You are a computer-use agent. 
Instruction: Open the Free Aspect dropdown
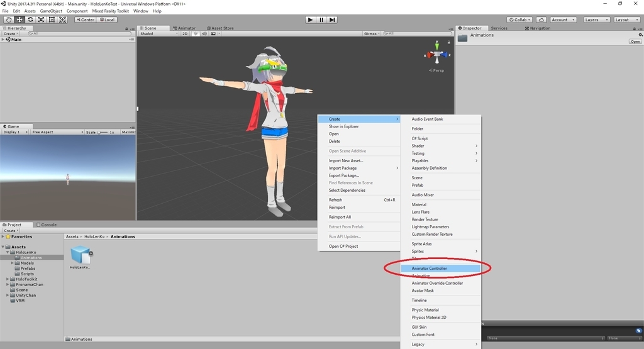point(57,132)
